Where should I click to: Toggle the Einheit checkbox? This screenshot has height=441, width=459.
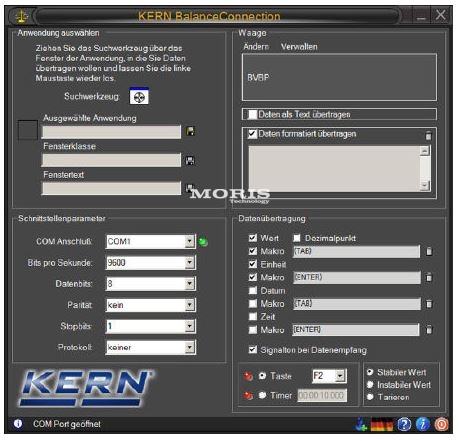point(253,264)
